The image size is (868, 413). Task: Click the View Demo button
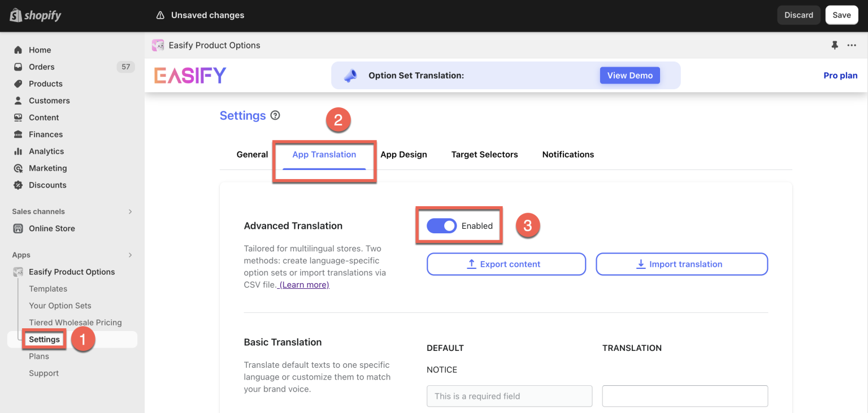[630, 75]
